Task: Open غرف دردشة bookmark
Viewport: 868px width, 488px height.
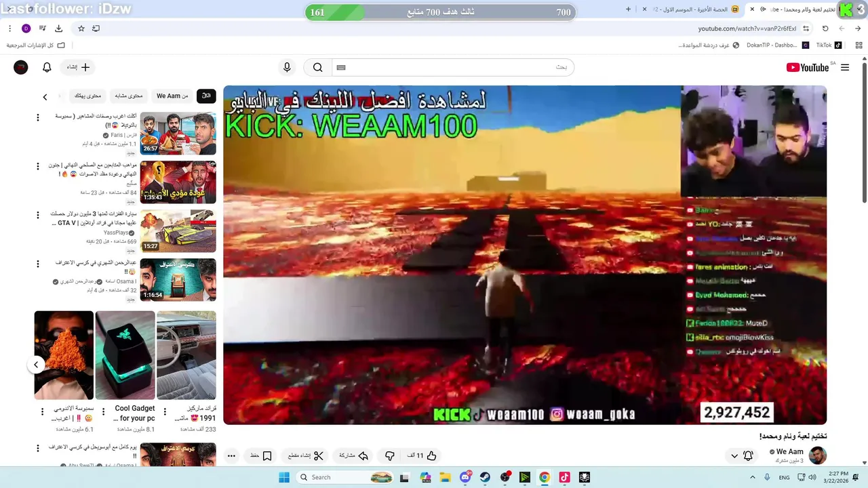Action: pos(709,45)
